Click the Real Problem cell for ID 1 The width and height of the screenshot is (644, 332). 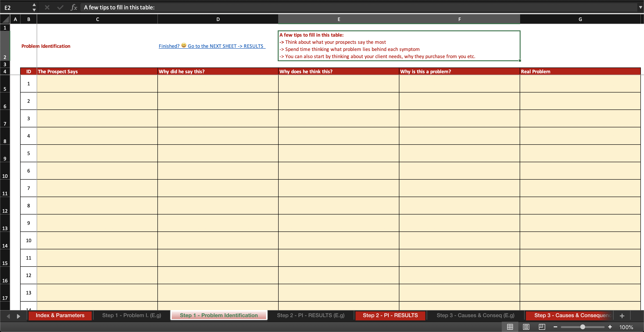tap(580, 84)
